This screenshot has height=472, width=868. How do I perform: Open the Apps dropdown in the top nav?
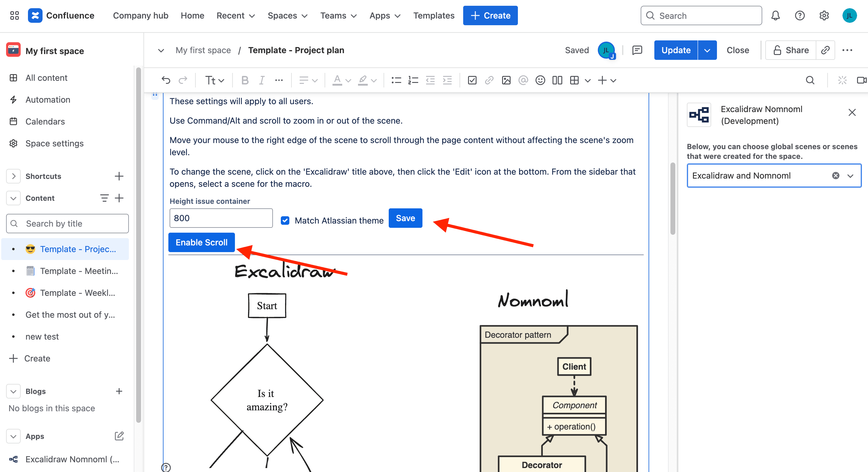coord(385,15)
